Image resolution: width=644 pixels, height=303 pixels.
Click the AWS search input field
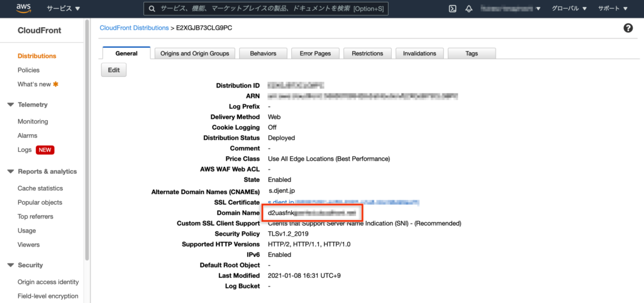(266, 9)
